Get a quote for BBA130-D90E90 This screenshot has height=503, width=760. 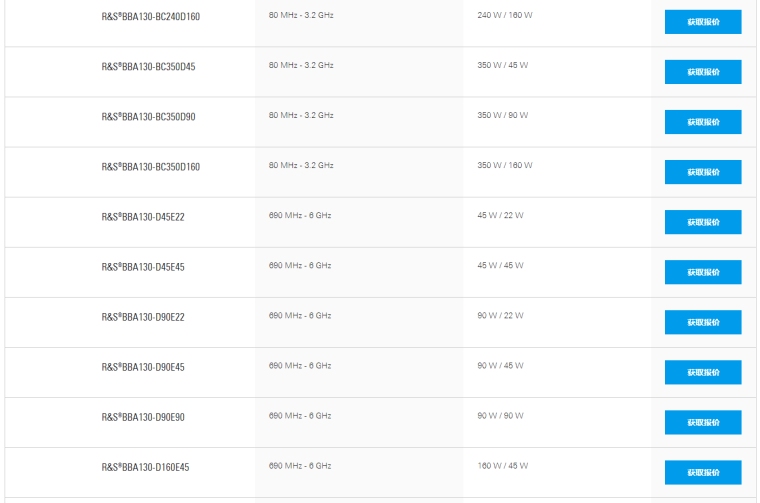702,422
